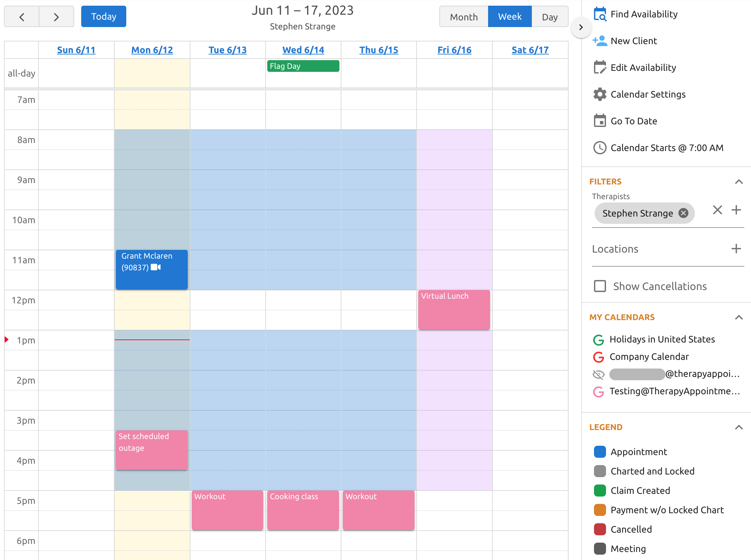
Task: Open Tue 6/13 day link
Action: tap(228, 50)
